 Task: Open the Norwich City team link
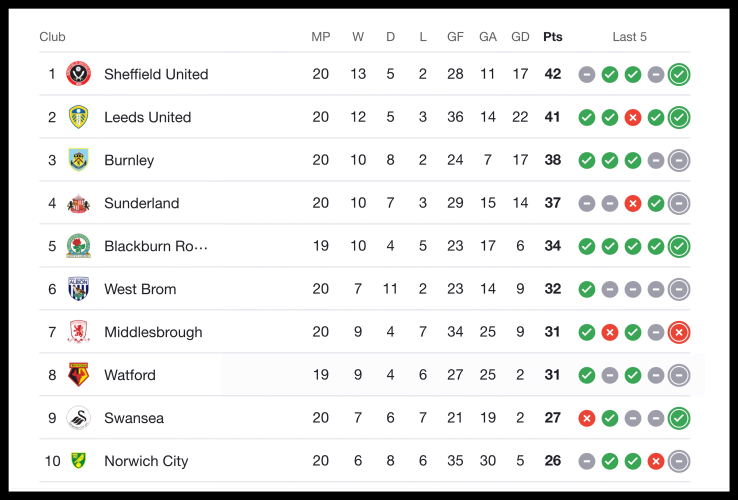coord(146,461)
